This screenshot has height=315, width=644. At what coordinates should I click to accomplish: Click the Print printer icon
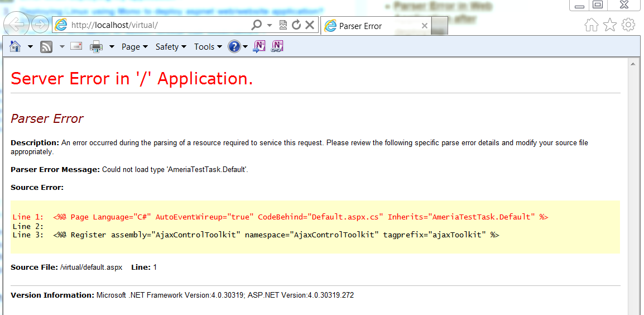[x=96, y=47]
